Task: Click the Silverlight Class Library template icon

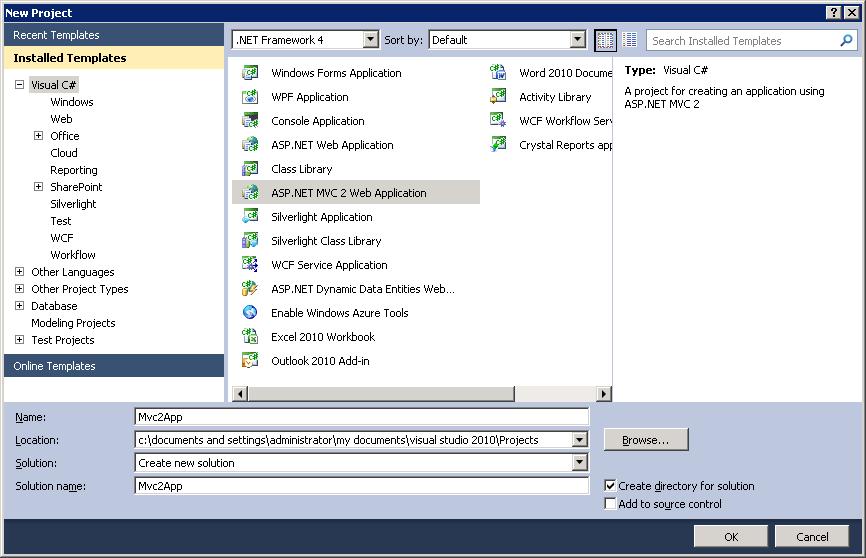Action: (x=250, y=240)
